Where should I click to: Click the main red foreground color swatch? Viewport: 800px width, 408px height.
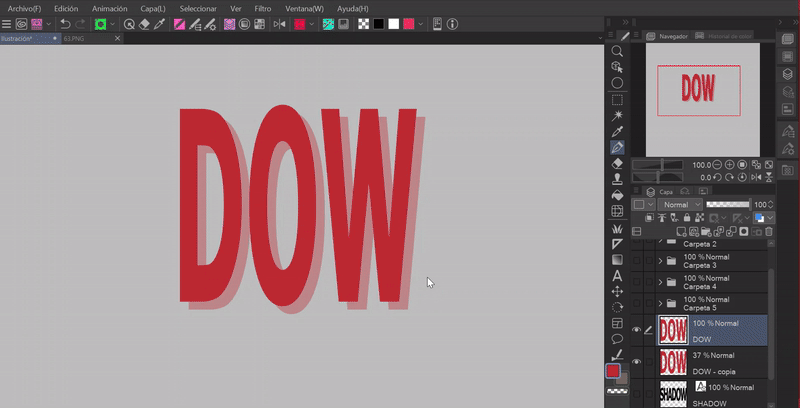click(613, 371)
